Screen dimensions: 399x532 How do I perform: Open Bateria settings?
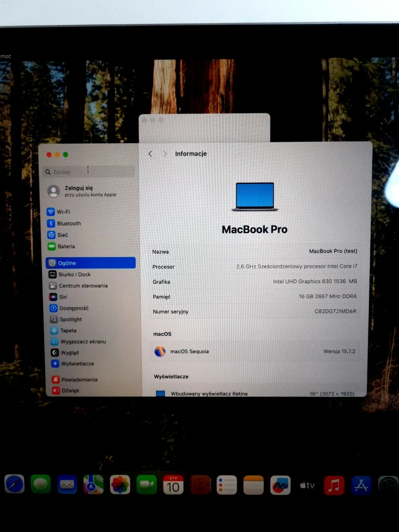67,246
